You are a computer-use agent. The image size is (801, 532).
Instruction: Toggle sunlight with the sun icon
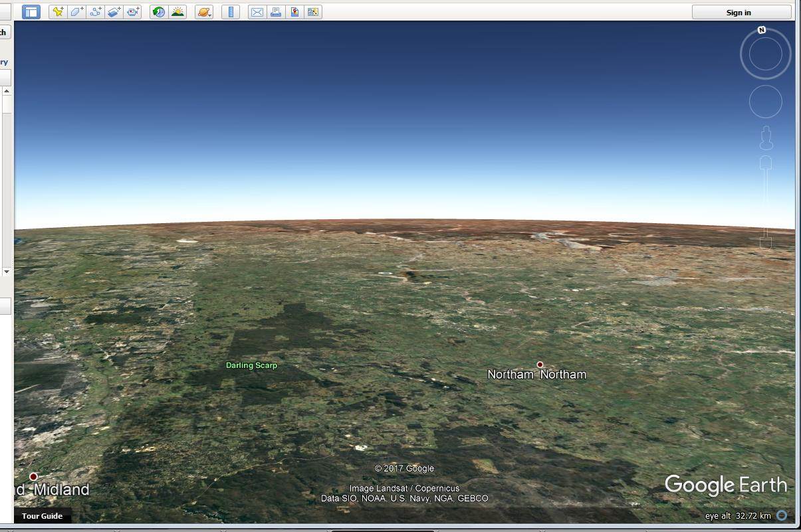pyautogui.click(x=177, y=11)
